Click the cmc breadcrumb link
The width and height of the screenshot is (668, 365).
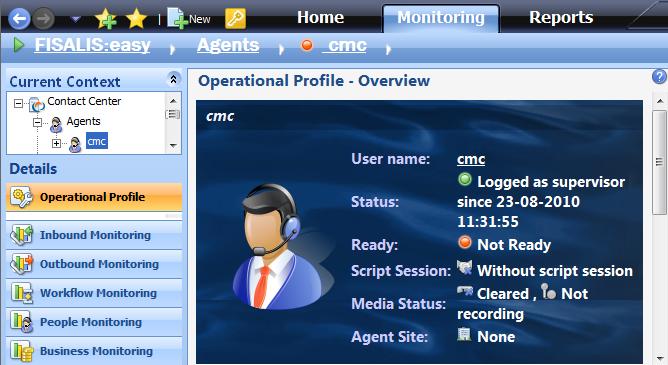(345, 45)
